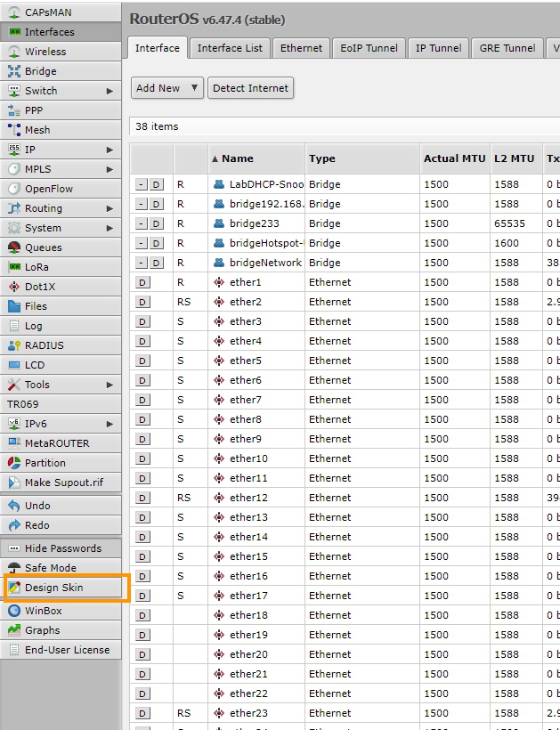
Task: Open the EoIP Tunnel tab
Action: (369, 48)
